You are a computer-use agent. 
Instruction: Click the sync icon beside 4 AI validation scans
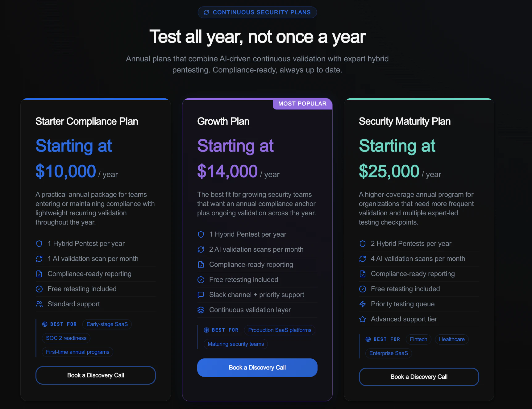click(x=363, y=259)
